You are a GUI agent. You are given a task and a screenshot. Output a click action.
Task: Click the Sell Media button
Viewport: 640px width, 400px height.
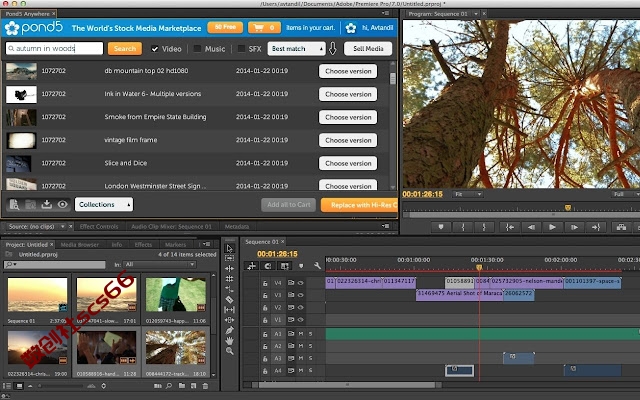(368, 49)
